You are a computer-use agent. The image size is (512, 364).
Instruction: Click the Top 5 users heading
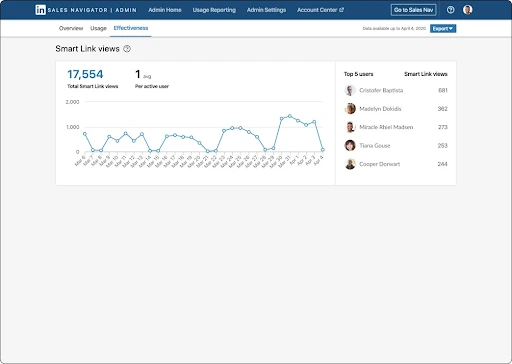[359, 74]
